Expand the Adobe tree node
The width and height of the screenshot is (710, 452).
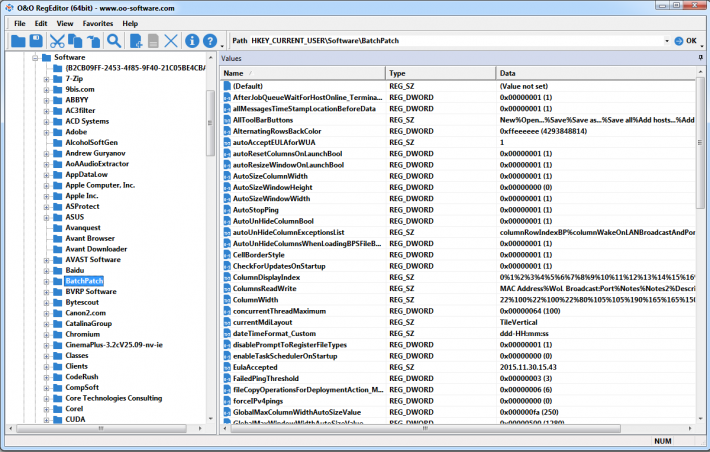pos(46,132)
